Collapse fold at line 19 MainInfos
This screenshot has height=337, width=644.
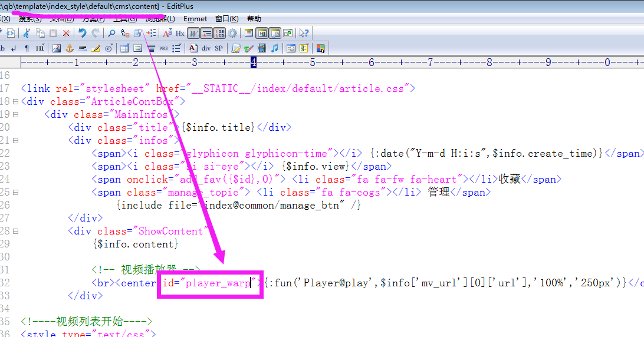(15, 114)
